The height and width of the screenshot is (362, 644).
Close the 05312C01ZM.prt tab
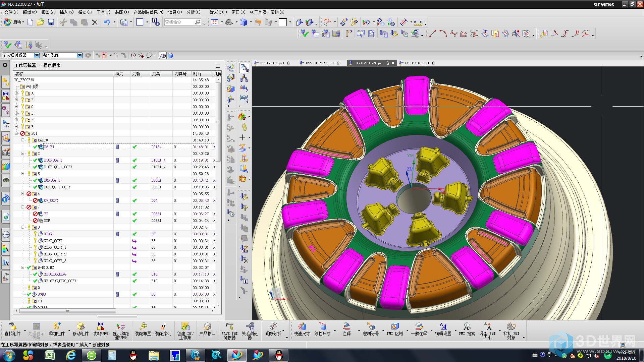click(x=393, y=63)
